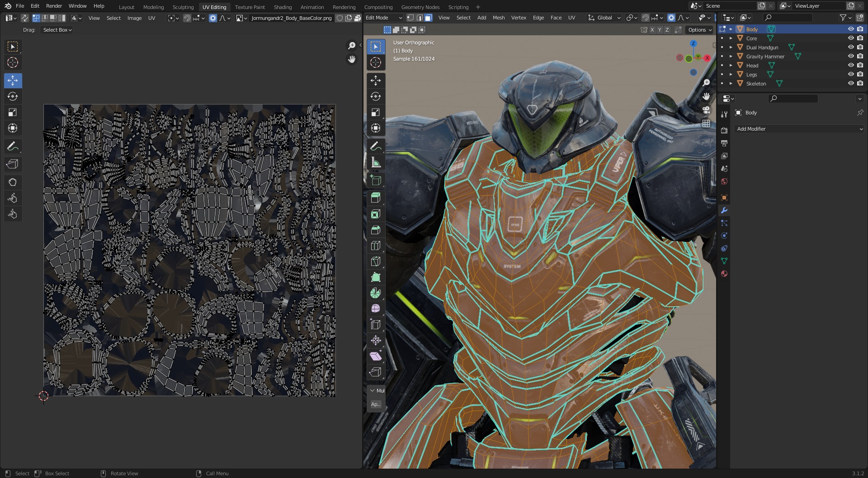Select the Knife tool
The image size is (868, 478).
tap(376, 261)
